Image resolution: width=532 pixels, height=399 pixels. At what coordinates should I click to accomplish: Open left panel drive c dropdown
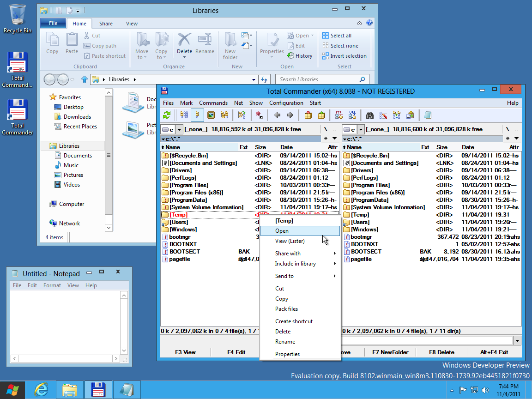point(179,129)
